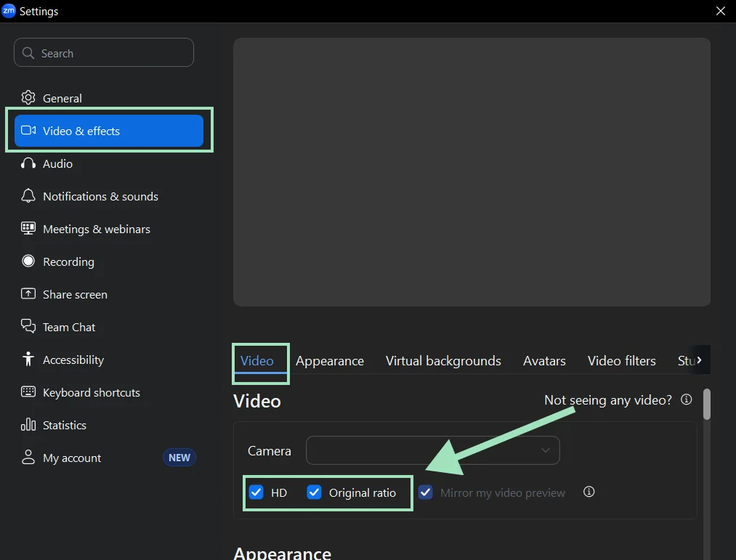
Task: Click the Notifications & sounds bell icon
Action: click(28, 196)
